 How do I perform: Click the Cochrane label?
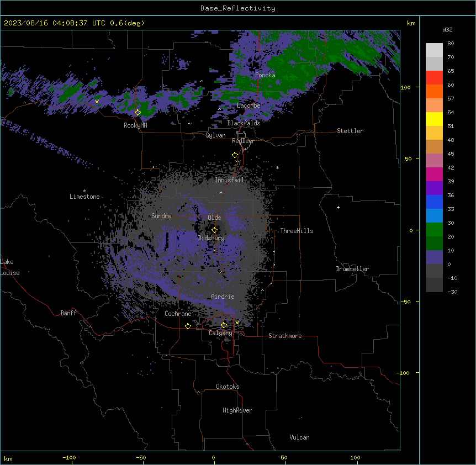[x=178, y=314]
